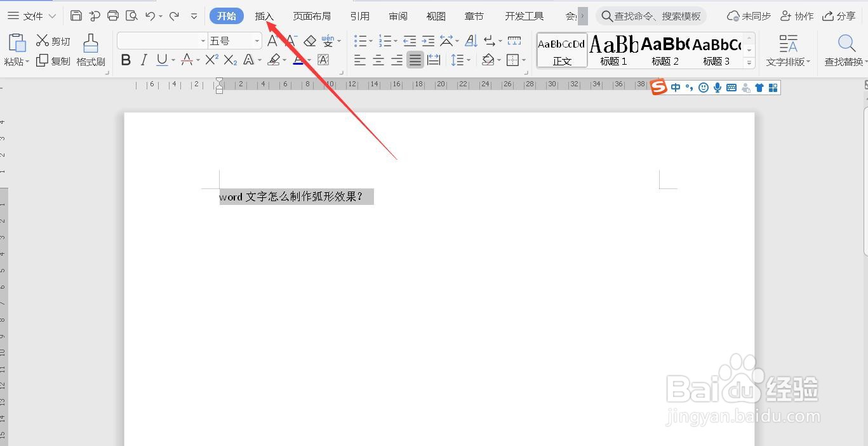Click the Undo arrow icon

pyautogui.click(x=150, y=16)
